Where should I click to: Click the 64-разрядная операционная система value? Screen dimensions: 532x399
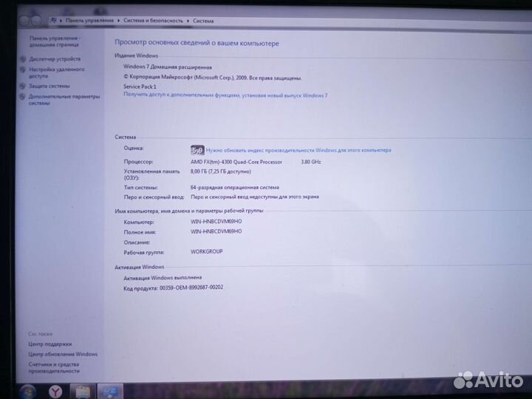click(x=234, y=187)
